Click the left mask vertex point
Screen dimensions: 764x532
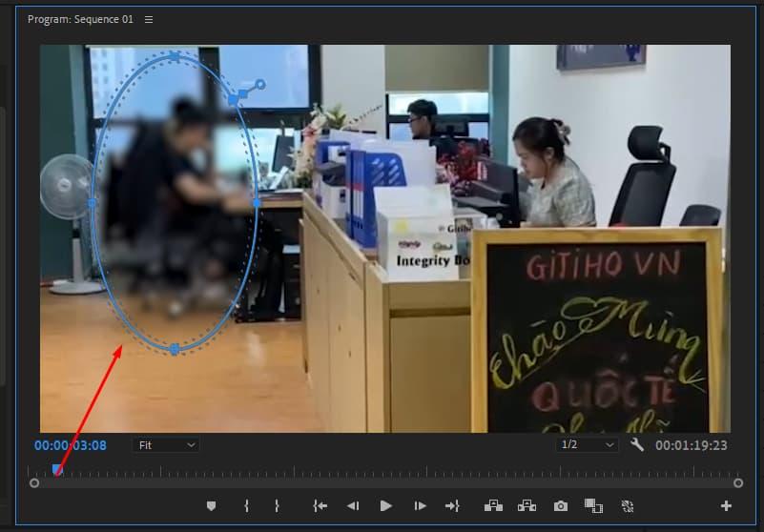coord(93,203)
